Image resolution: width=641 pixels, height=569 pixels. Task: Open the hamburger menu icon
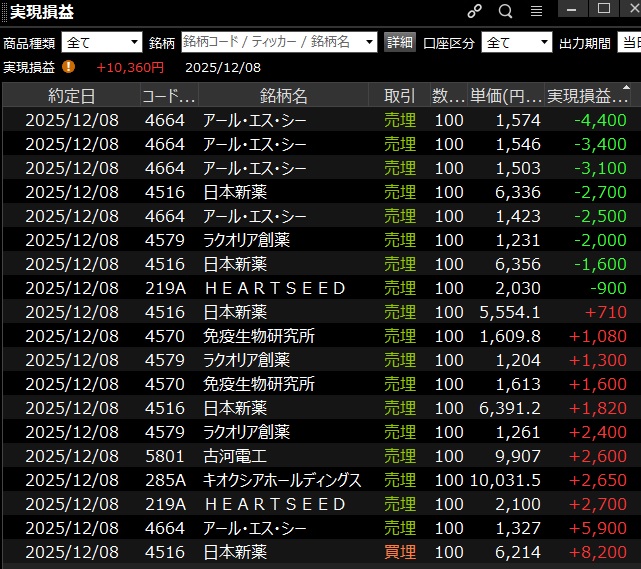pyautogui.click(x=536, y=11)
